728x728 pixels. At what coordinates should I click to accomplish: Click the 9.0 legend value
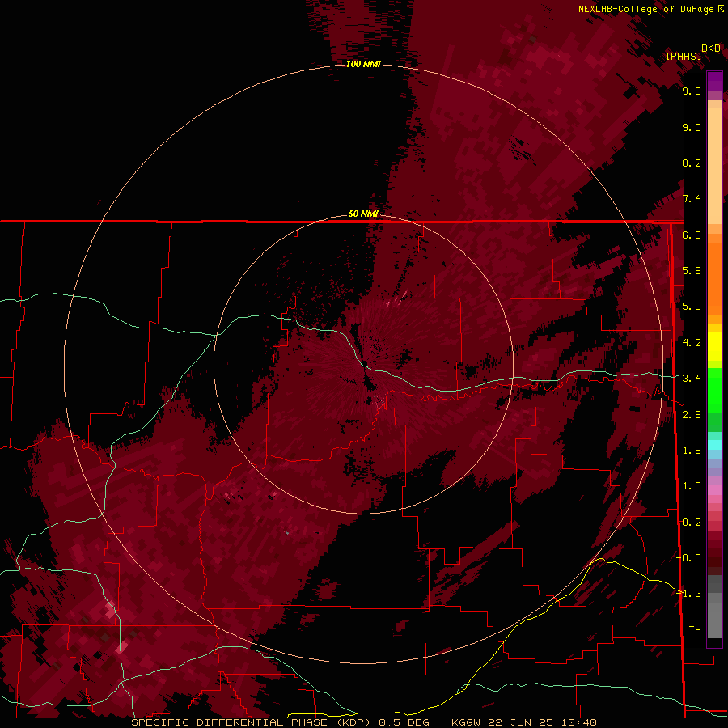point(692,127)
